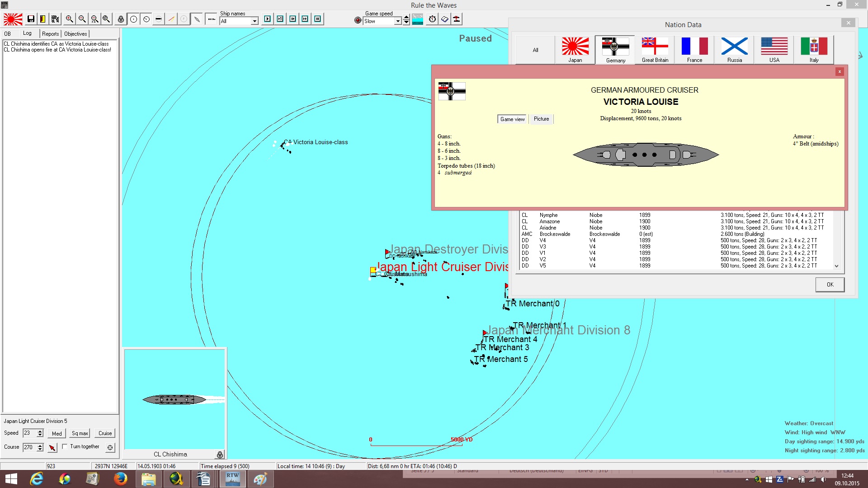Click the stopwatch icon in toolbar
This screenshot has width=868, height=488.
point(433,19)
